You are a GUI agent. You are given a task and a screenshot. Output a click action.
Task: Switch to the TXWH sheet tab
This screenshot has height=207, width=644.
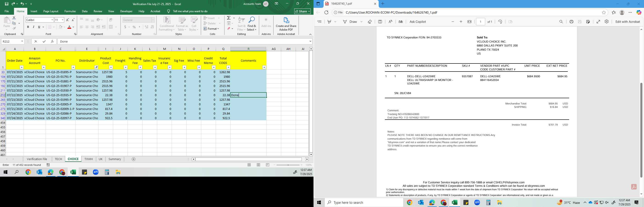[x=89, y=159]
